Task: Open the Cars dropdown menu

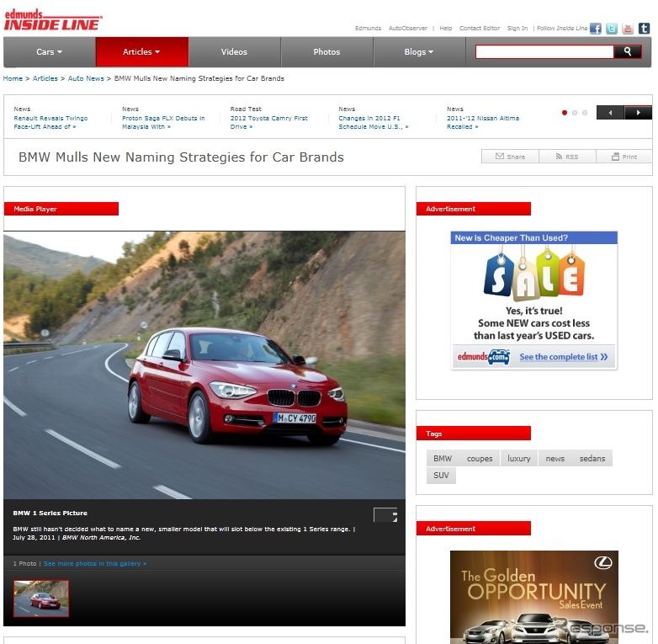Action: (x=50, y=52)
